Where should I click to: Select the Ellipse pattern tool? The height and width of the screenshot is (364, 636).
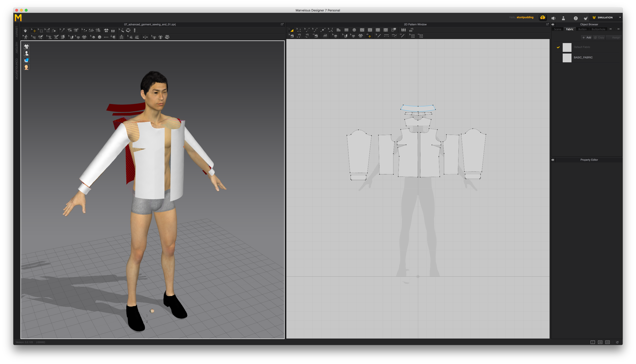click(x=354, y=30)
